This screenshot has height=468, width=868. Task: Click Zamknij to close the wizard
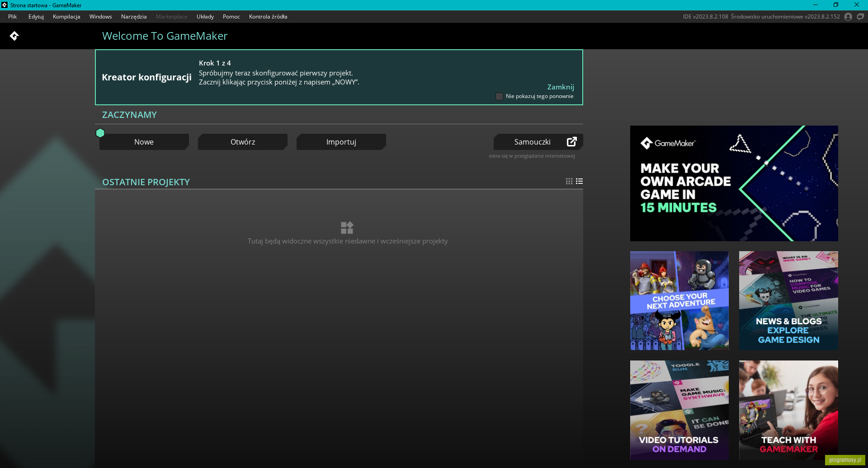pyautogui.click(x=561, y=87)
